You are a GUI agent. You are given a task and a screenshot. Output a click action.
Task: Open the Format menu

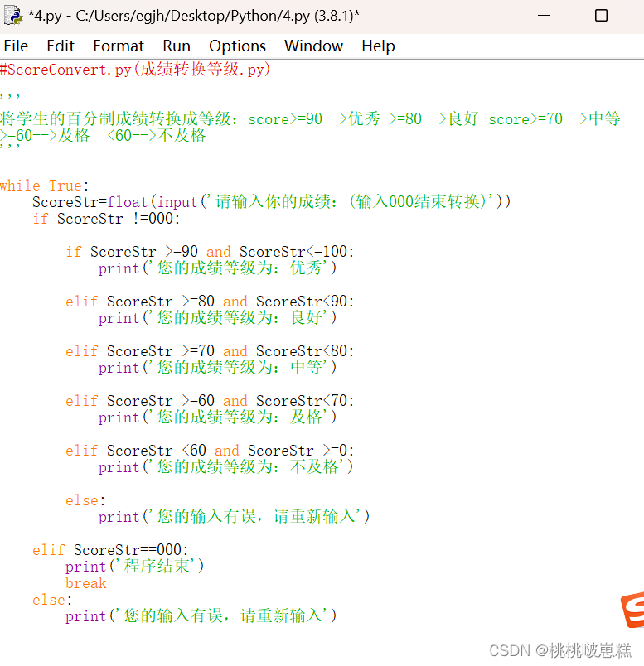119,46
